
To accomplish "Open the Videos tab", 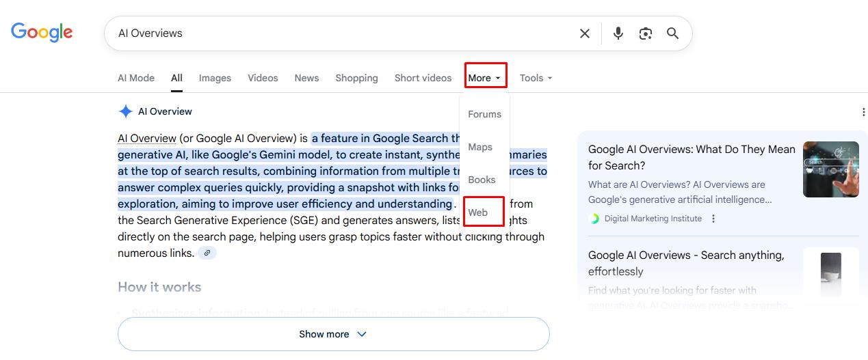I will point(263,78).
